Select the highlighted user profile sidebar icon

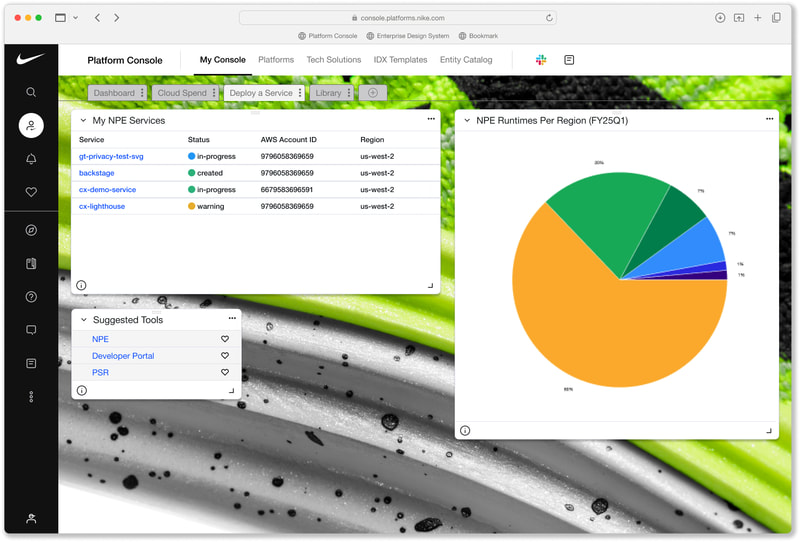pos(31,126)
